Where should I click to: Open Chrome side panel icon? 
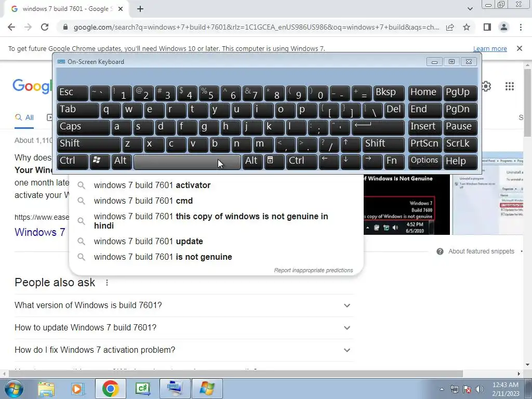(x=487, y=27)
